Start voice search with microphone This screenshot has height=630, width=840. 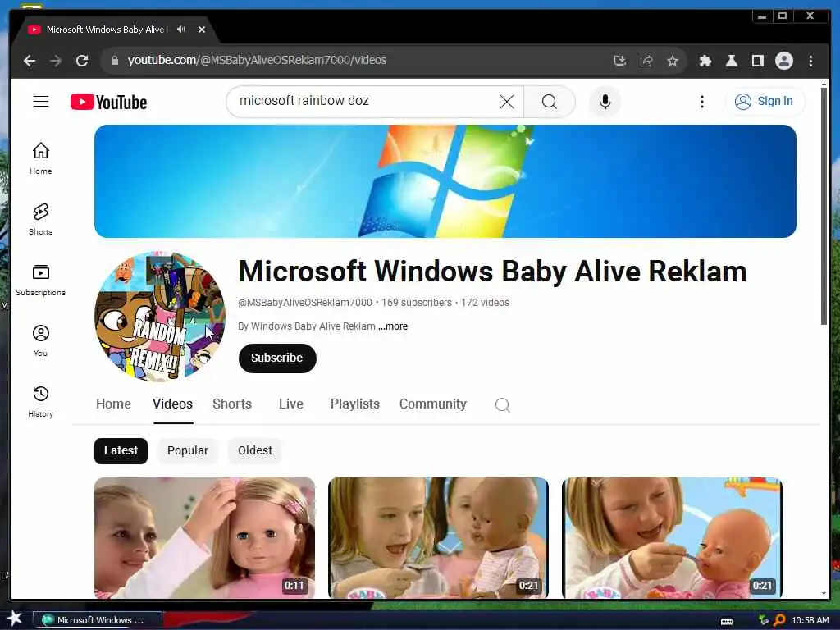point(605,101)
